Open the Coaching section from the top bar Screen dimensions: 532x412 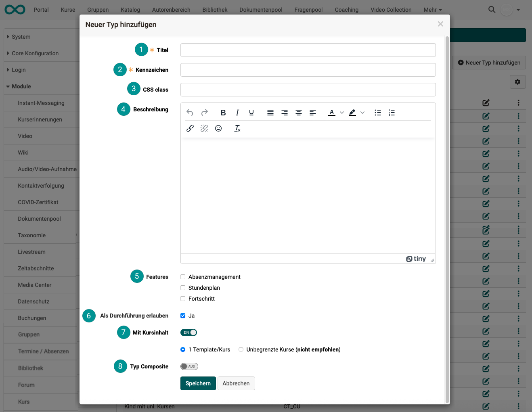[346, 9]
